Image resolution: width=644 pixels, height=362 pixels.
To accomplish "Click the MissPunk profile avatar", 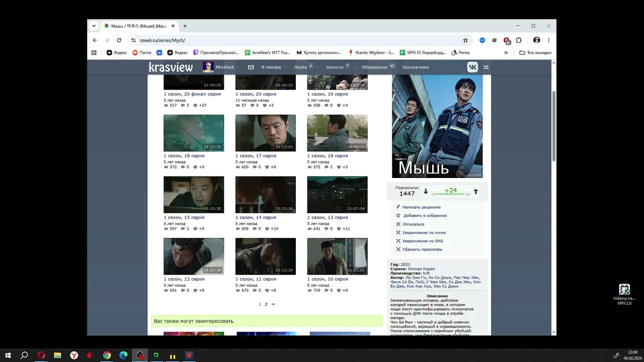I will (208, 67).
